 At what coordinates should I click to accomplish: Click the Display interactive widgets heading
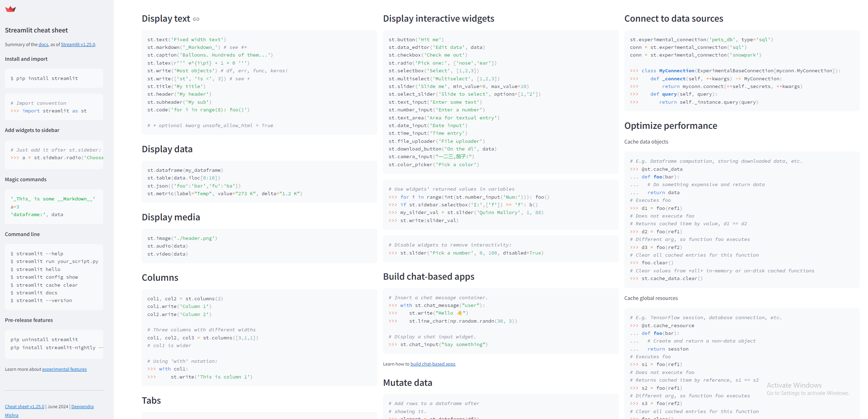pos(439,19)
